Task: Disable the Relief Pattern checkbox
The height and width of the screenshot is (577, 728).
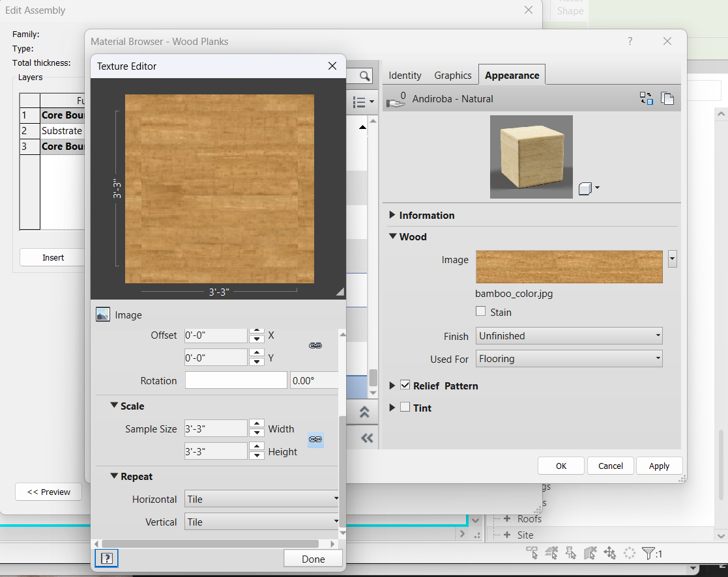Action: [405, 386]
